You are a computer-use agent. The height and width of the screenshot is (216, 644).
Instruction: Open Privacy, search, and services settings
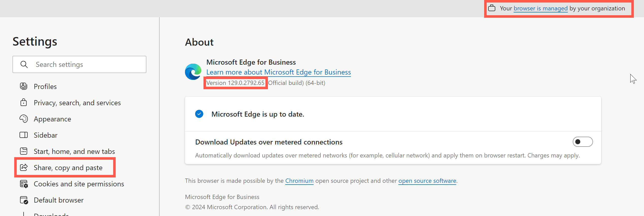[77, 103]
